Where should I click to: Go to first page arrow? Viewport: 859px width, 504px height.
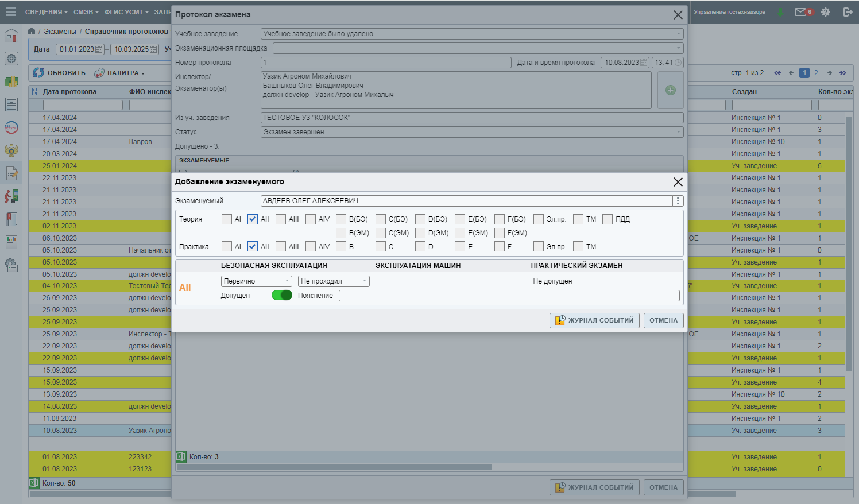pos(778,73)
